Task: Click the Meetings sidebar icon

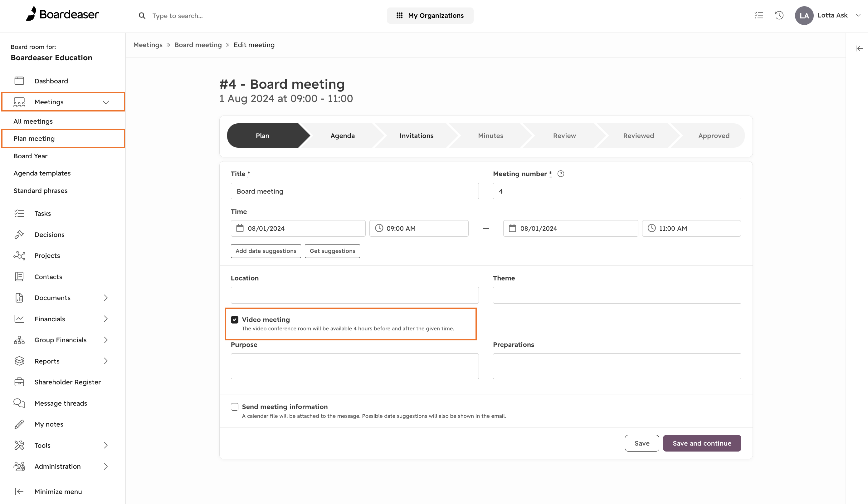Action: click(19, 102)
